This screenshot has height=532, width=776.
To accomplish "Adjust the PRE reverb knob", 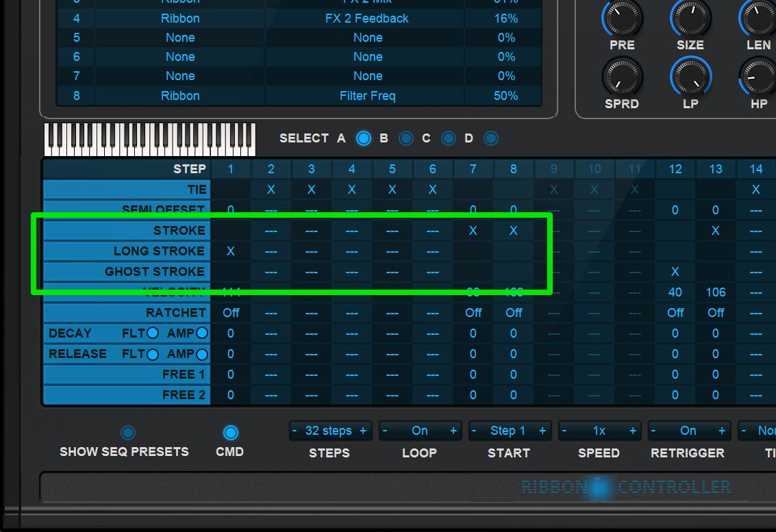I will (622, 17).
